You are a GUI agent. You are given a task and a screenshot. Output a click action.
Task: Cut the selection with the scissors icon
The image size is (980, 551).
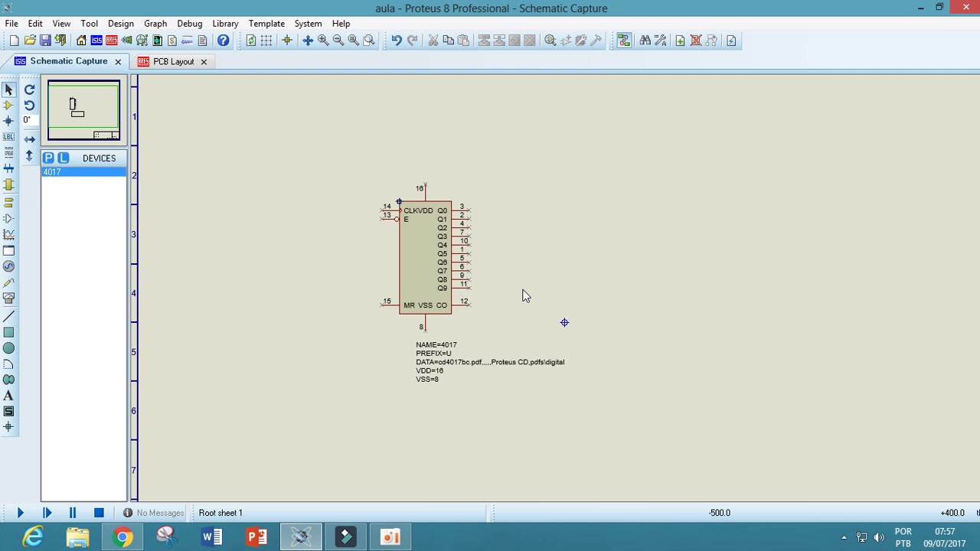point(433,41)
